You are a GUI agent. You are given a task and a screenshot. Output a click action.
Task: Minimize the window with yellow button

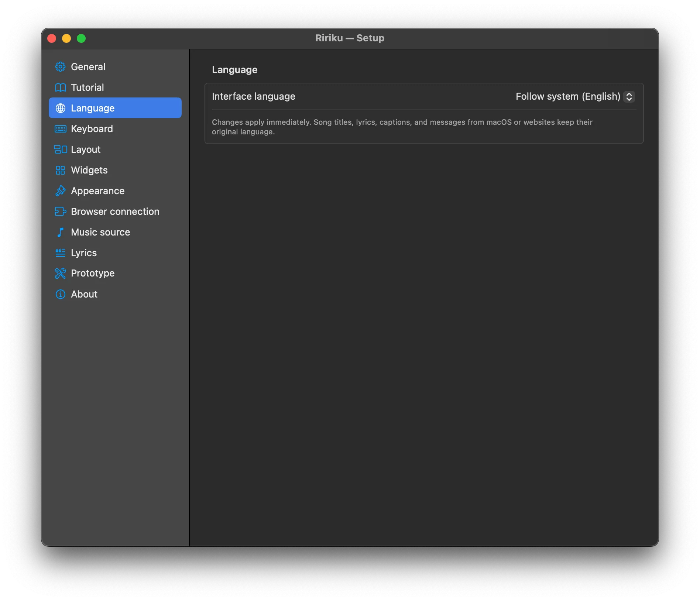(66, 38)
